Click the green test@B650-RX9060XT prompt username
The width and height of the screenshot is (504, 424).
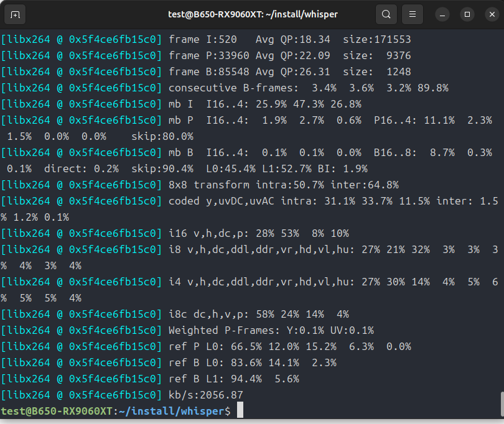(x=57, y=411)
